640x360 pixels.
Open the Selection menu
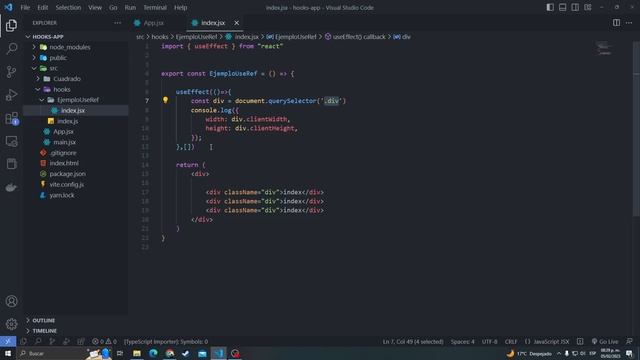pyautogui.click(x=68, y=7)
